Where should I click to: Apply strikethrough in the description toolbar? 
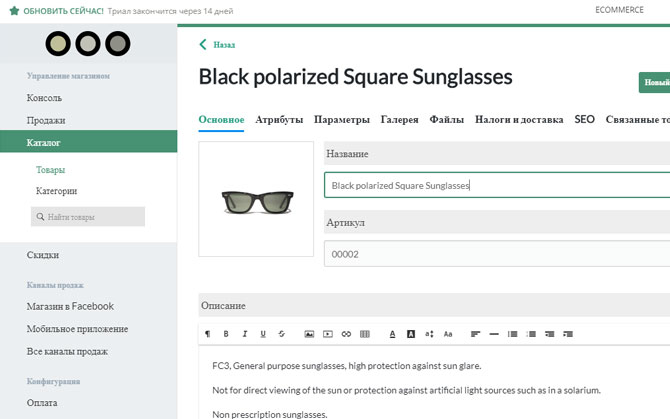pyautogui.click(x=281, y=333)
